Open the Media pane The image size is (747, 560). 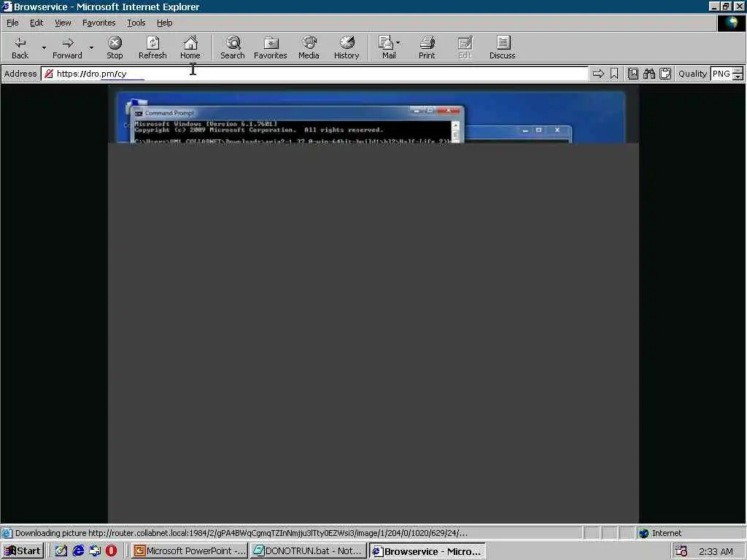[x=309, y=47]
